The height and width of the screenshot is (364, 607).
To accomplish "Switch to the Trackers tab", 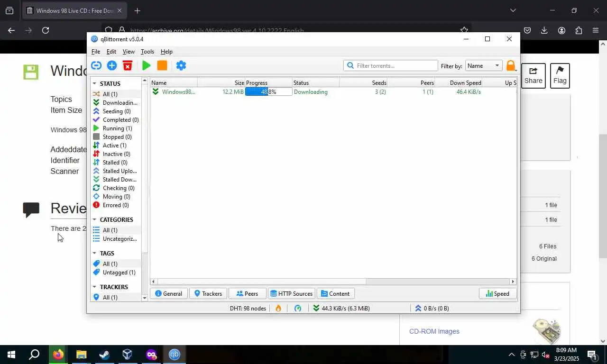I will (208, 293).
